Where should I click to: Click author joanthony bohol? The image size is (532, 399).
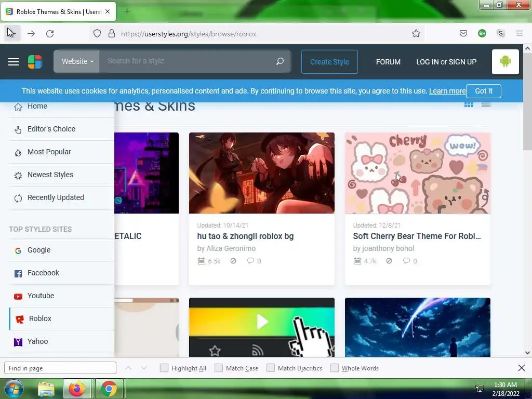(388, 248)
